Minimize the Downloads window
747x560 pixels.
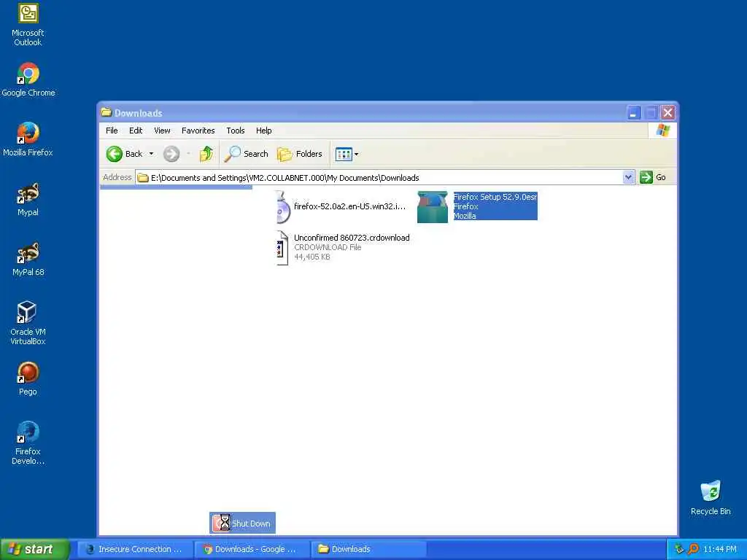(x=634, y=113)
